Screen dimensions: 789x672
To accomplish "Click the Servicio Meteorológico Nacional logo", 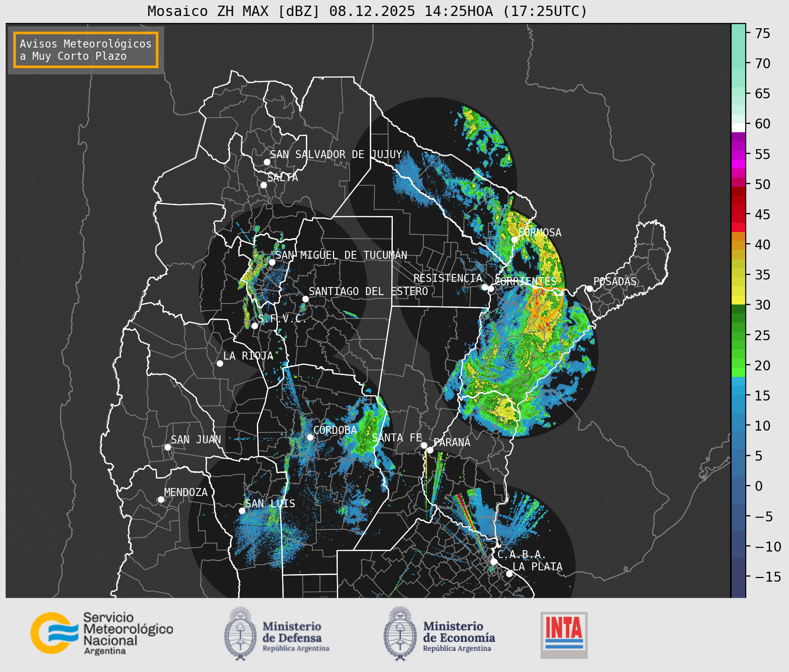I will point(102,633).
